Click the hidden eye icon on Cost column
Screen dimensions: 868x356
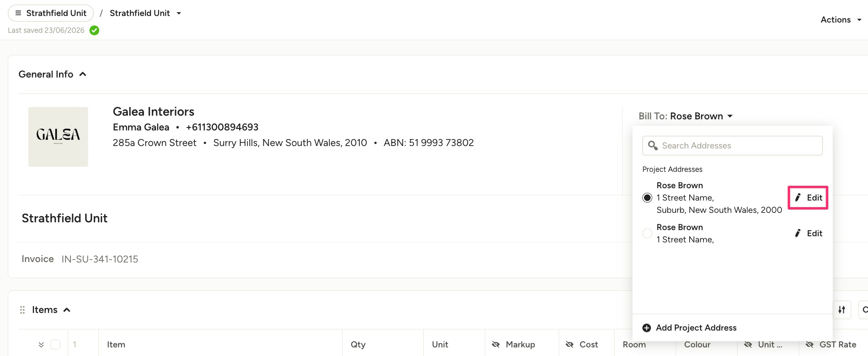[569, 345]
